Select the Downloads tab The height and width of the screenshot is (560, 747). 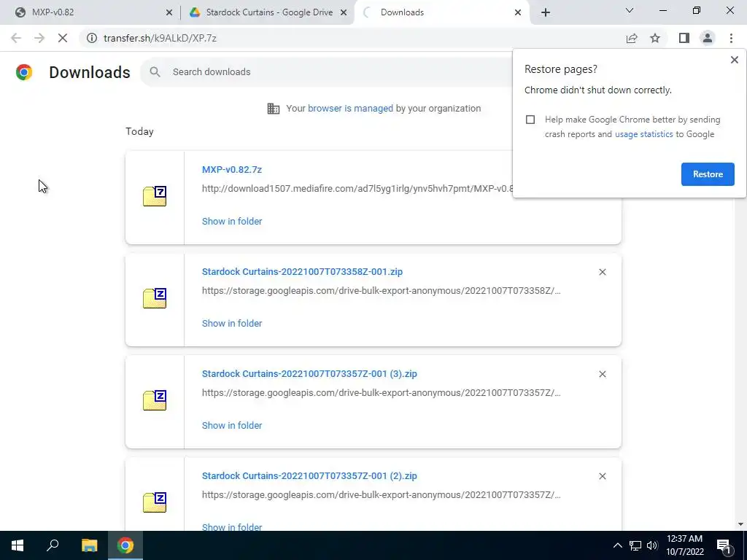pyautogui.click(x=442, y=12)
